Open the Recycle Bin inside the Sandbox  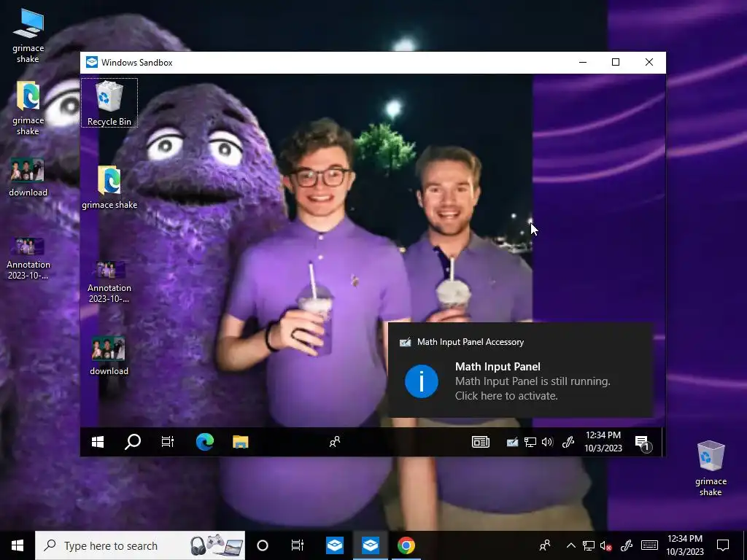coord(109,103)
